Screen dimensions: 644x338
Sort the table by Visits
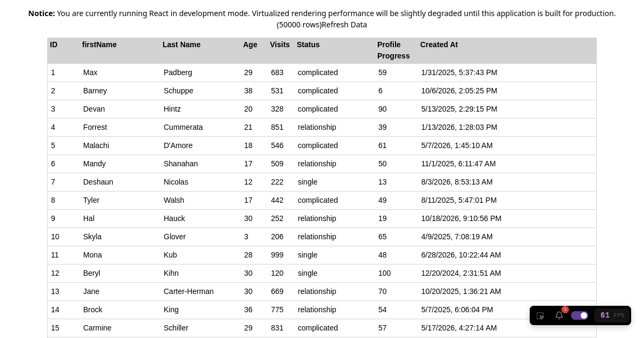[280, 45]
